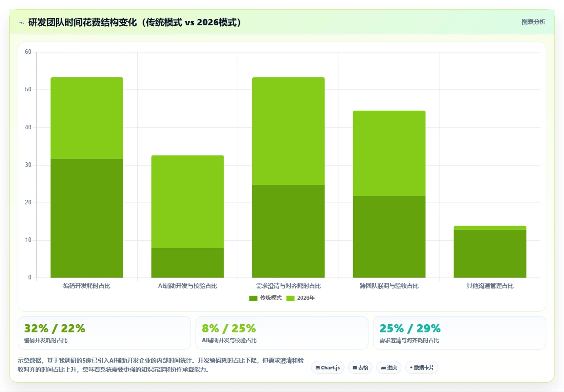
Task: Click the light green 2026年 legend swatch
Action: point(291,298)
